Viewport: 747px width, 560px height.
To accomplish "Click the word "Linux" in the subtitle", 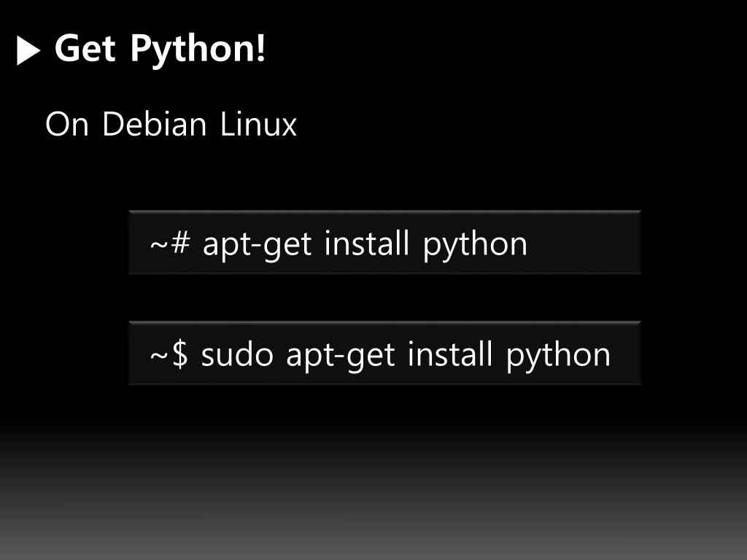I will pyautogui.click(x=259, y=124).
